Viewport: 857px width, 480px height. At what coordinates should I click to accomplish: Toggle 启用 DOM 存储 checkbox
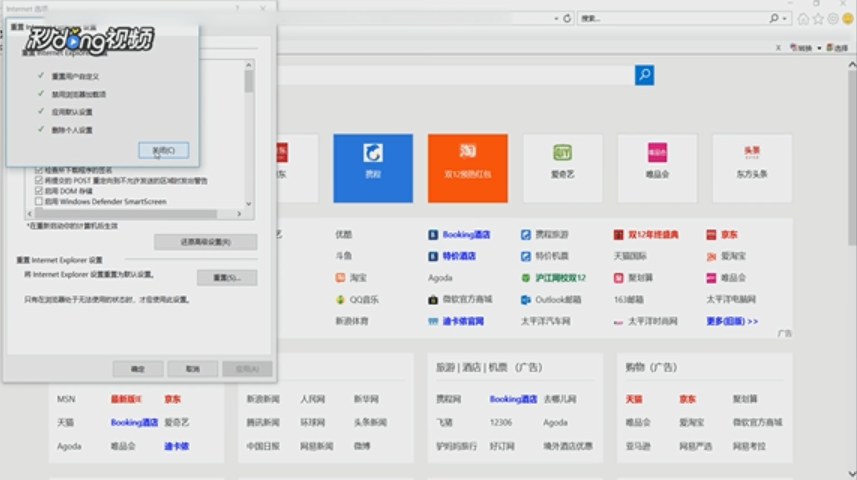[38, 190]
